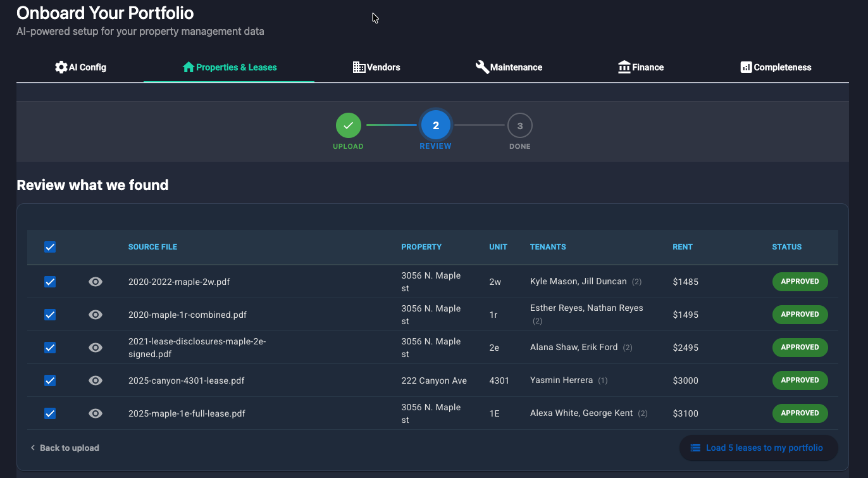This screenshot has height=478, width=868.
Task: Click the building grid icon on Vendors
Action: pos(359,67)
